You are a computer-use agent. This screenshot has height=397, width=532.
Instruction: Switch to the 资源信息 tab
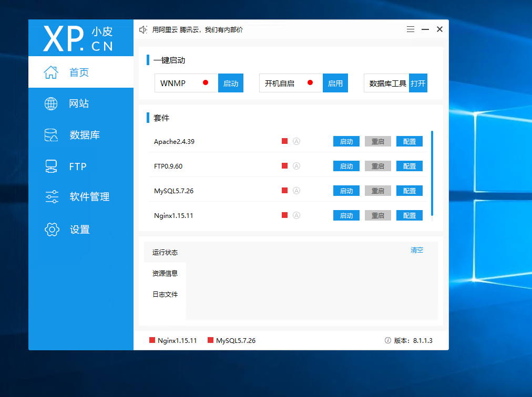click(x=166, y=273)
